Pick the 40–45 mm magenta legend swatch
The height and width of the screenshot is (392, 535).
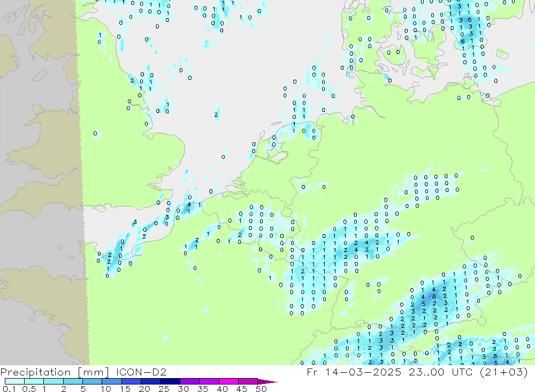tap(228, 381)
